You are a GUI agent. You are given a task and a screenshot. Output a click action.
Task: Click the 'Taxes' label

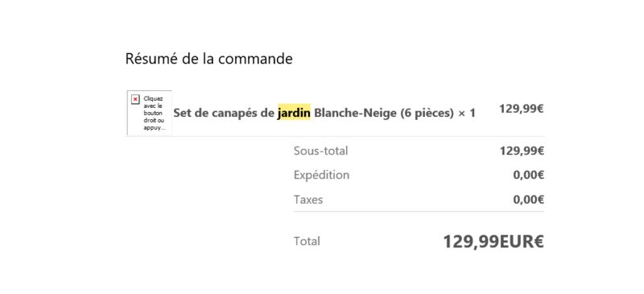(x=308, y=200)
